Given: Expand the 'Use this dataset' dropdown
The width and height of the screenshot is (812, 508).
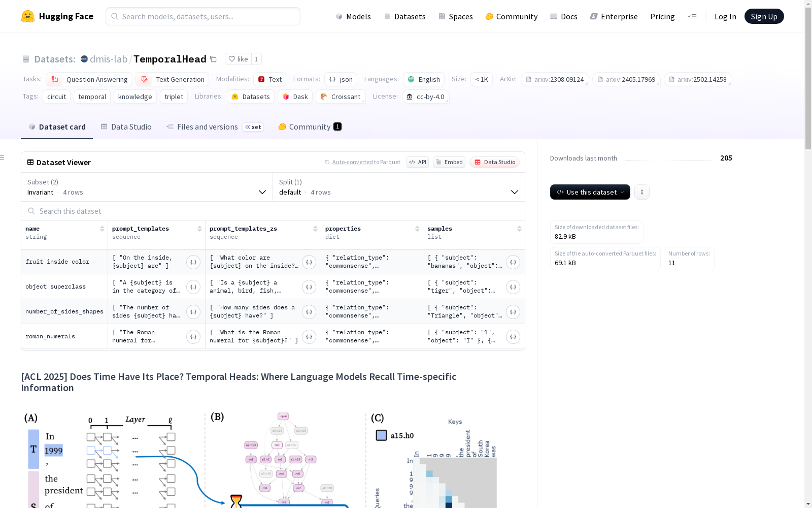Looking at the screenshot, I should [590, 192].
